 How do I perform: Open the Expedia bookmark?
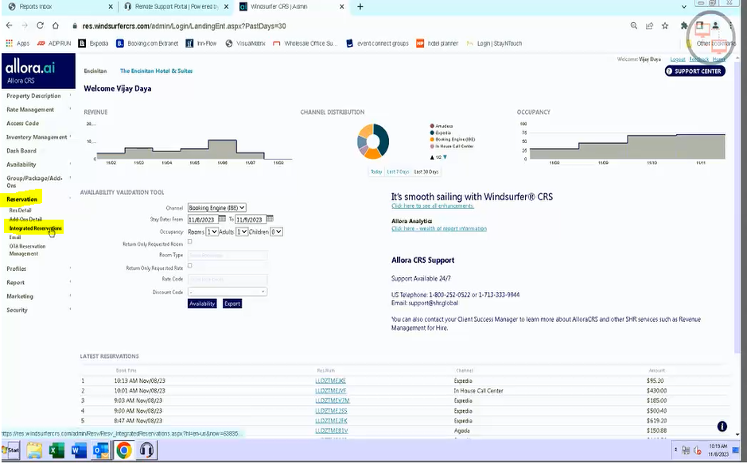(94, 43)
